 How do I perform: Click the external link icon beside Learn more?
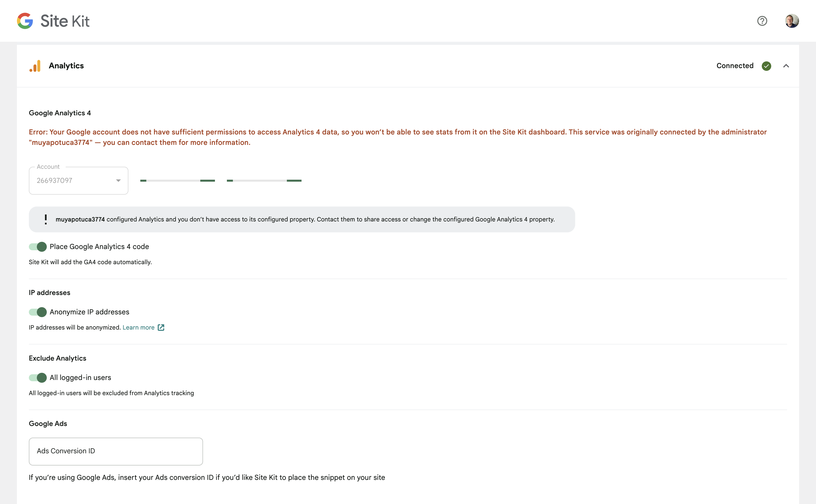tap(161, 327)
